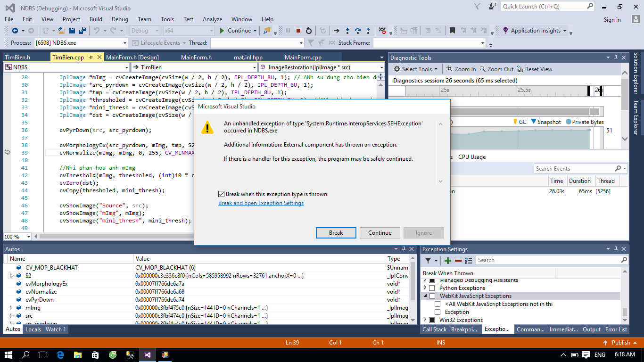Expand the S2 variable in Autos

pyautogui.click(x=11, y=275)
